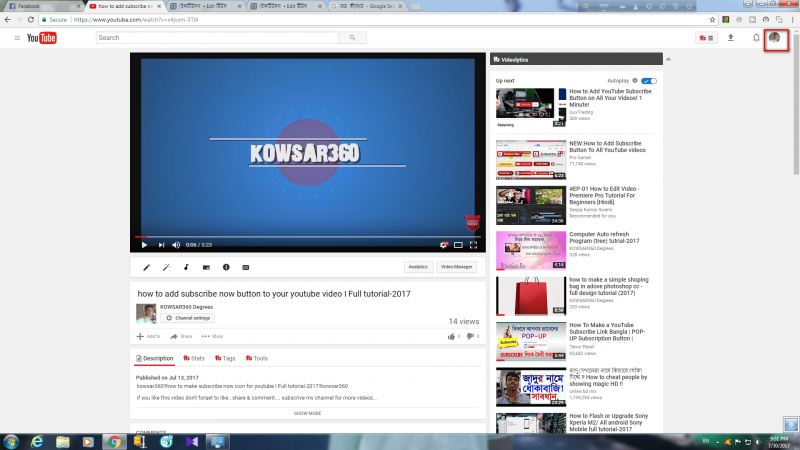Open the More actions menu
This screenshot has width=800, height=450.
coord(212,336)
